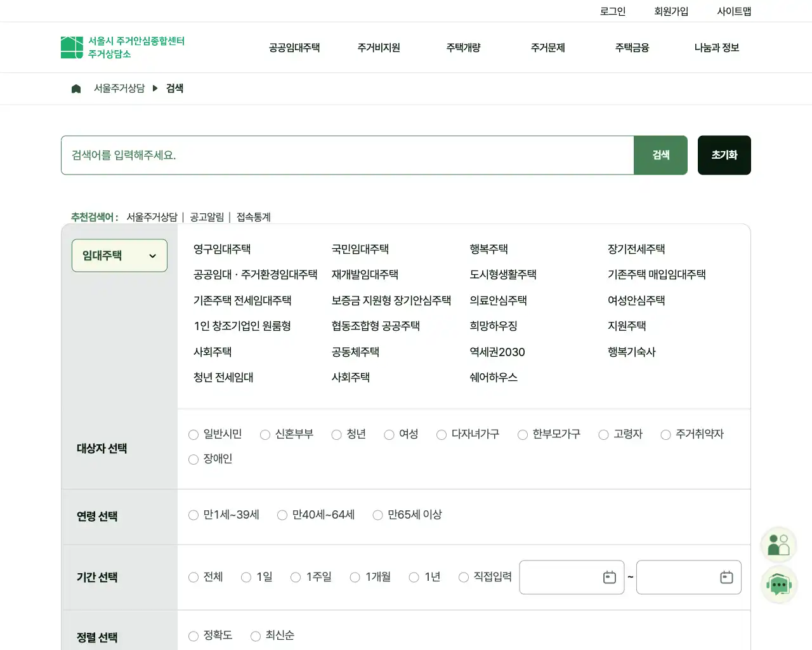Open the 공공임대주택 menu
Image resolution: width=812 pixels, height=650 pixels.
click(x=294, y=47)
